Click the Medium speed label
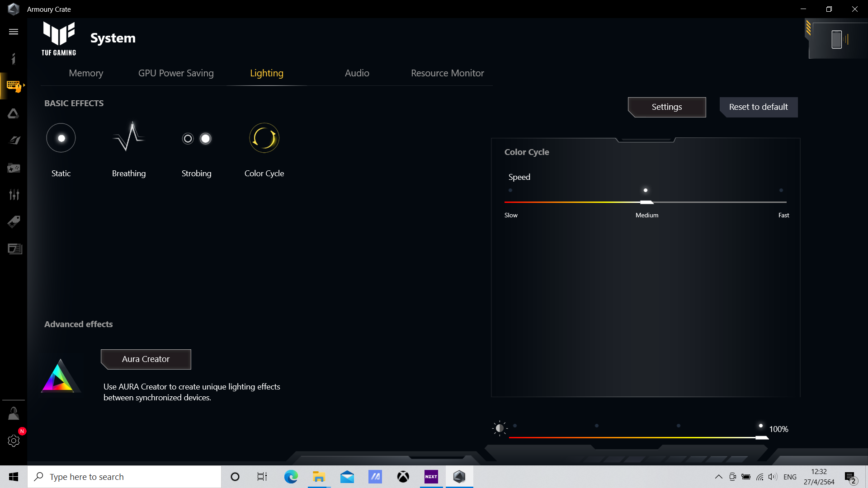This screenshot has height=488, width=868. 647,216
